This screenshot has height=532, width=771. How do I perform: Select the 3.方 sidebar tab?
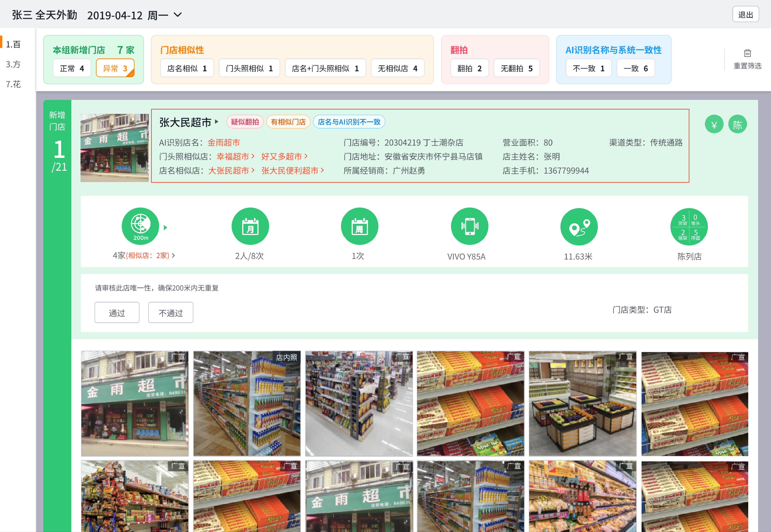coord(13,64)
